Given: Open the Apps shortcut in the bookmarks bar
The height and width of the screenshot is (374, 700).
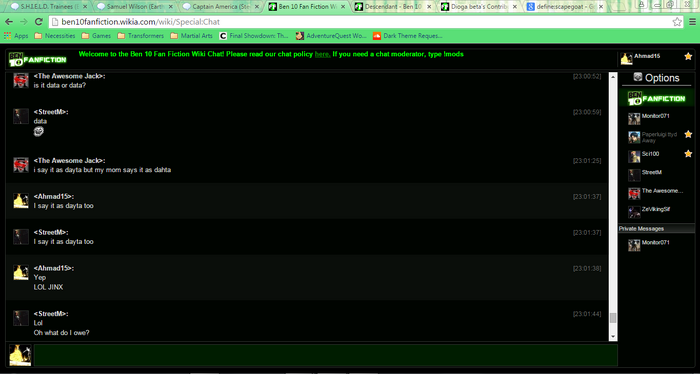Looking at the screenshot, I should pos(16,36).
